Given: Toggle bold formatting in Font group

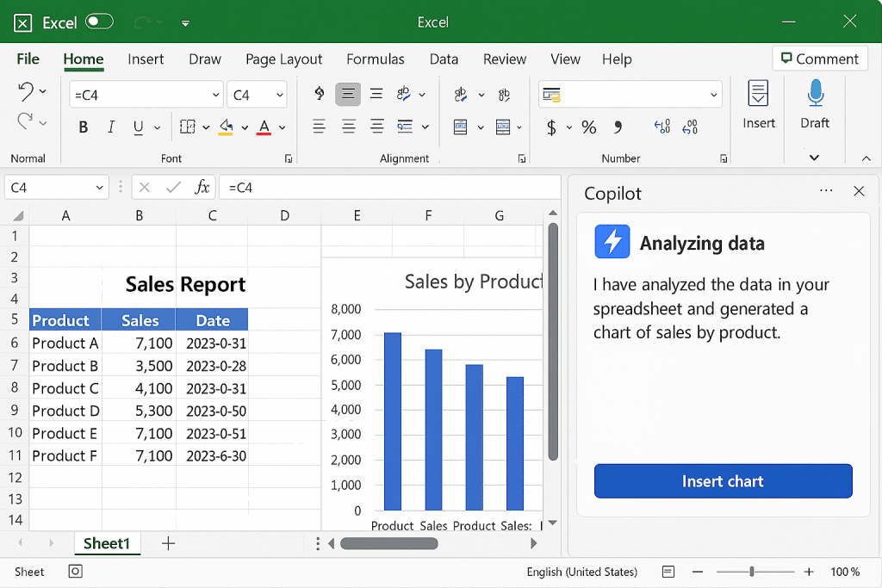Looking at the screenshot, I should click(84, 127).
